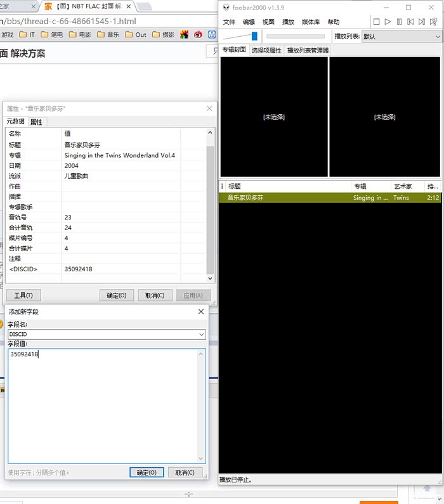Open the 字段名 DISCID combo box dropdown
The height and width of the screenshot is (504, 444).
click(x=202, y=334)
